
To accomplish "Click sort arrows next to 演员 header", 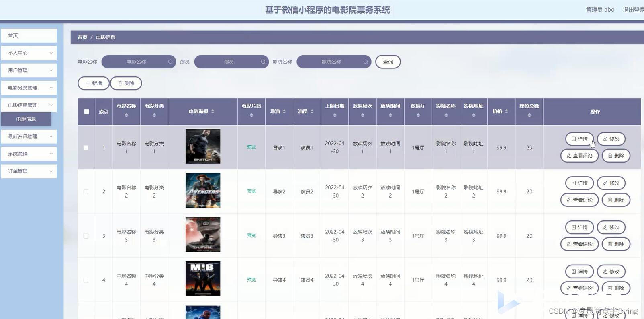I will tap(312, 111).
